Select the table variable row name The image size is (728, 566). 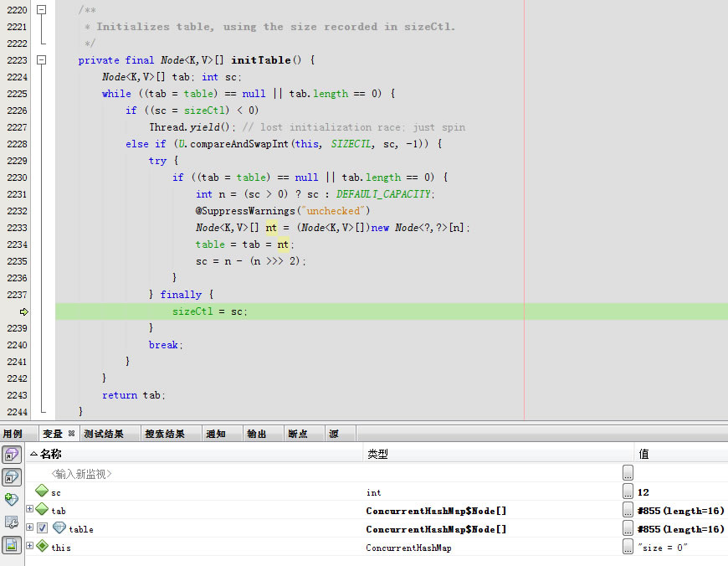tap(81, 529)
